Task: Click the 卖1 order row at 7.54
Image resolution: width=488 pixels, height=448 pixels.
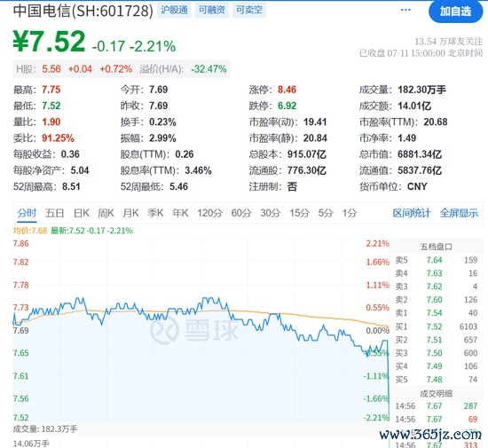Action: (436, 312)
